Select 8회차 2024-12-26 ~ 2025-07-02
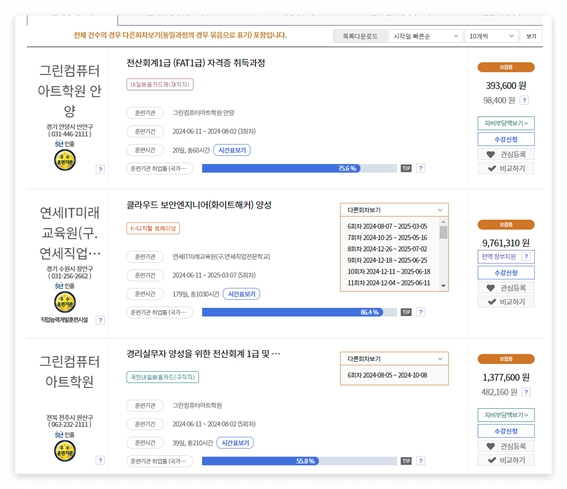Image resolution: width=567 pixels, height=489 pixels. click(x=387, y=249)
